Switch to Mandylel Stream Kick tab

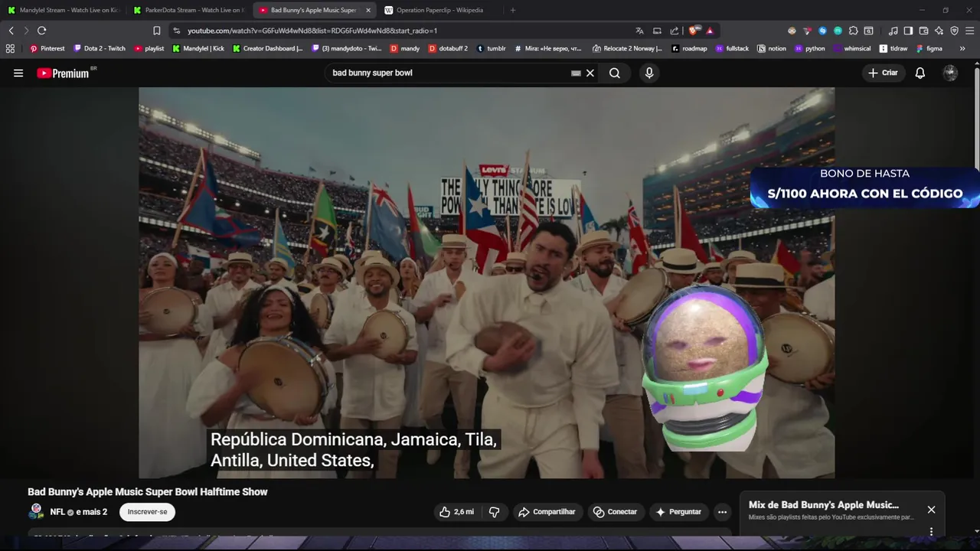(x=63, y=10)
